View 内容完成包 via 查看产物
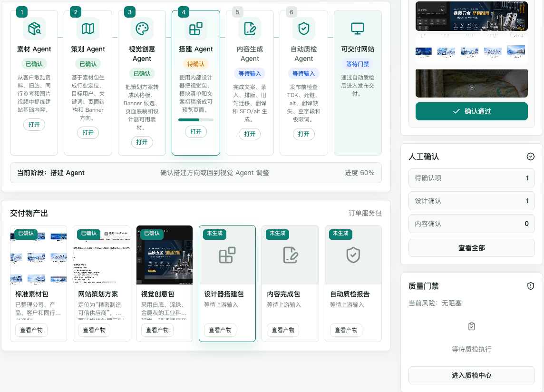544x392 pixels. [283, 330]
